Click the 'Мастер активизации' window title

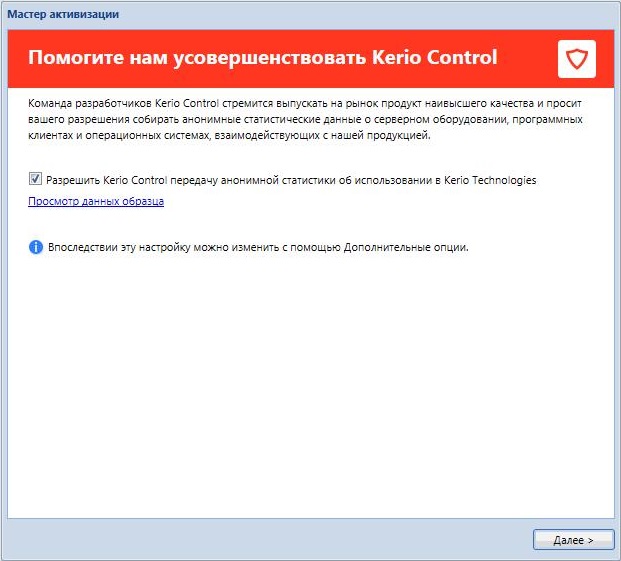pos(63,14)
